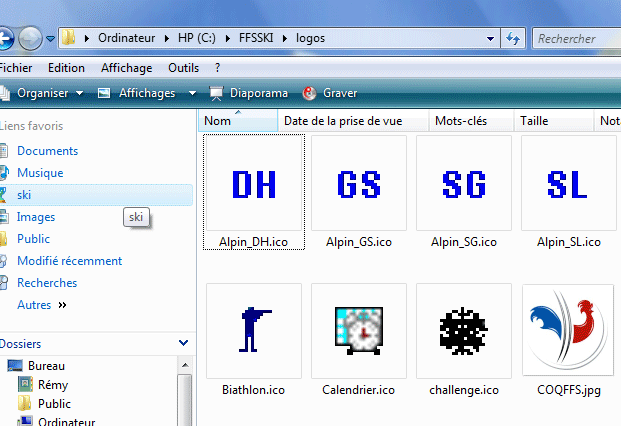The height and width of the screenshot is (426, 621).
Task: Select the Alpin_SG.ico file icon
Action: 464,184
